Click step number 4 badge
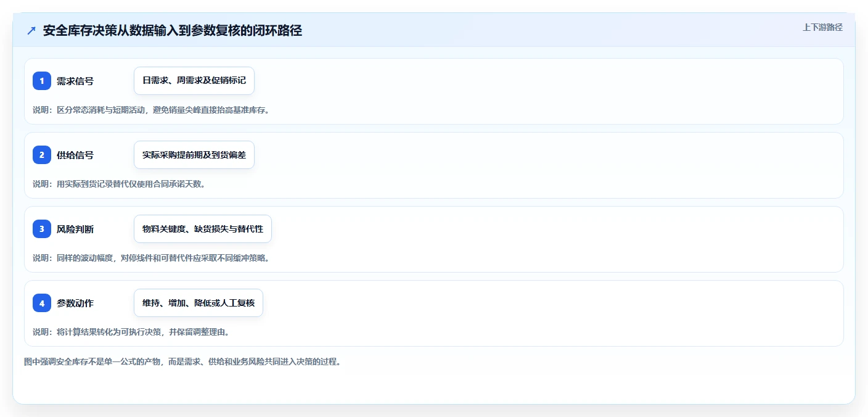Viewport: 868px width, 417px height. [x=42, y=303]
